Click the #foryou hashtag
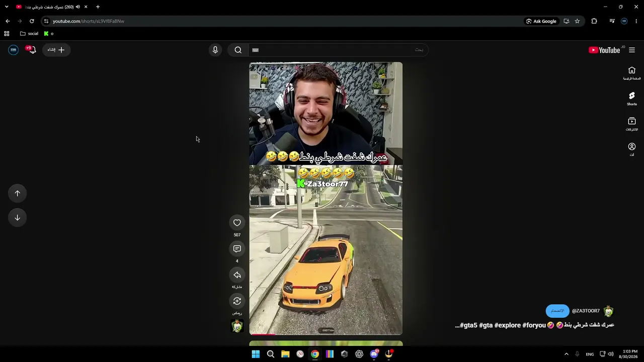Screen dimensions: 644x362 [x=534, y=325]
